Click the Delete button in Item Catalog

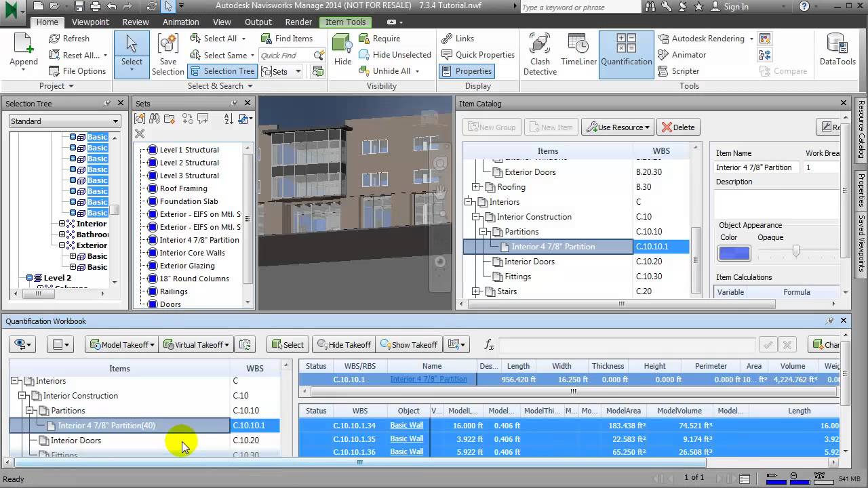click(x=677, y=127)
